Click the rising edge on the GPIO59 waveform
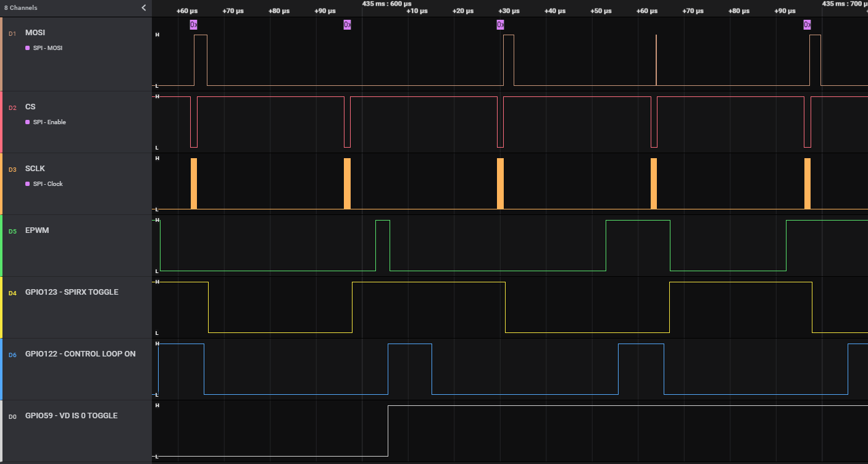The image size is (868, 464). [x=388, y=431]
